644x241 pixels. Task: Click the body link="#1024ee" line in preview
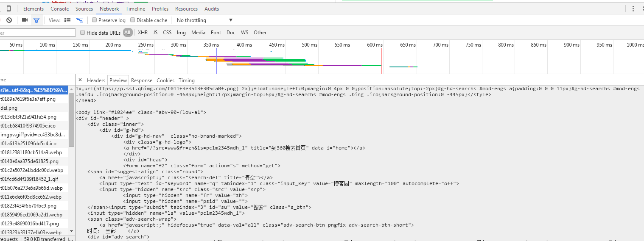coord(141,112)
